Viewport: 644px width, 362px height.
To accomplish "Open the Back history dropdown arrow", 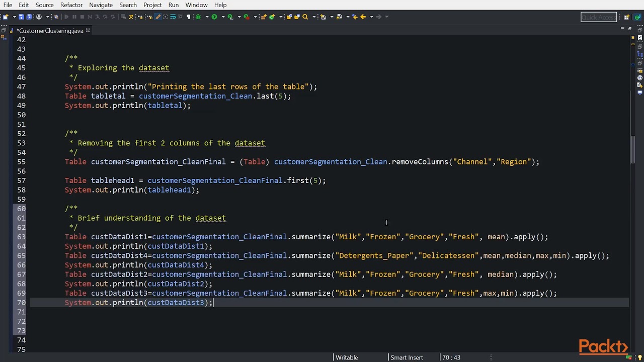I will pos(371,17).
